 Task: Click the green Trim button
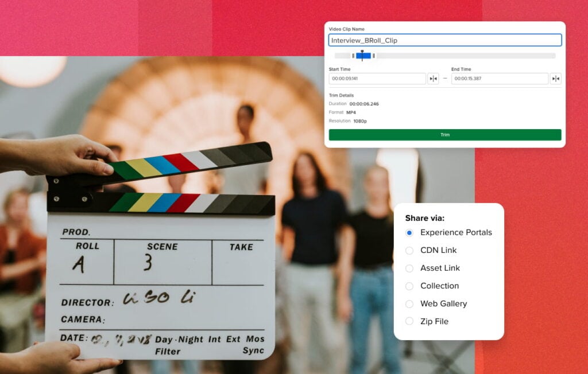click(x=444, y=134)
